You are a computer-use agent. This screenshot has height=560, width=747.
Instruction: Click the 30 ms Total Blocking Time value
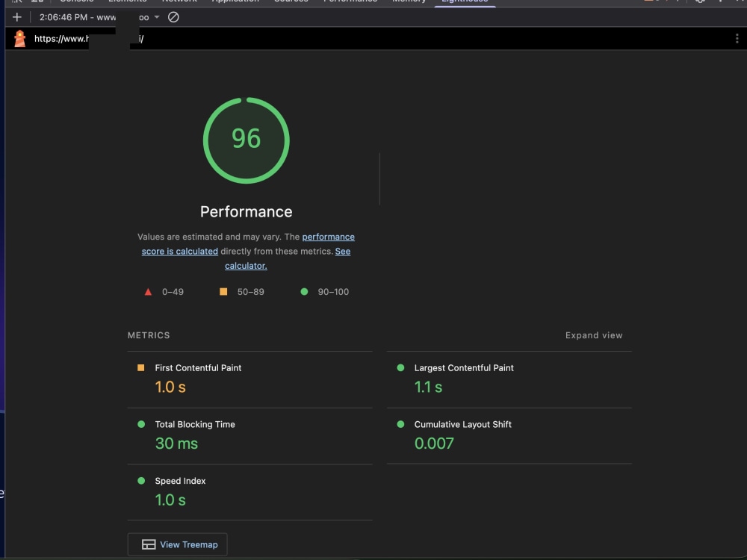tap(176, 444)
